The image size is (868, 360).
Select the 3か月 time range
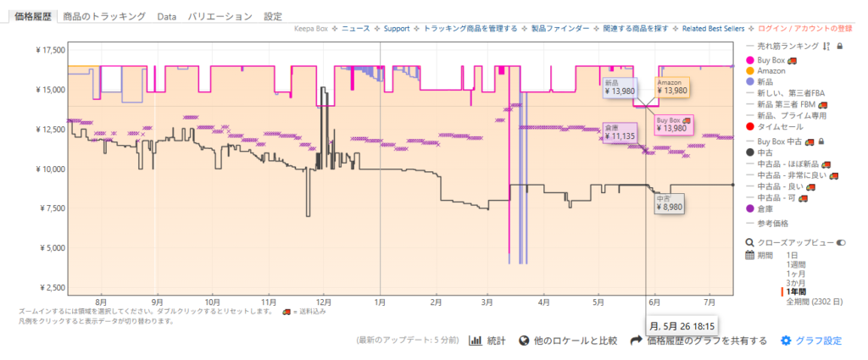[796, 283]
